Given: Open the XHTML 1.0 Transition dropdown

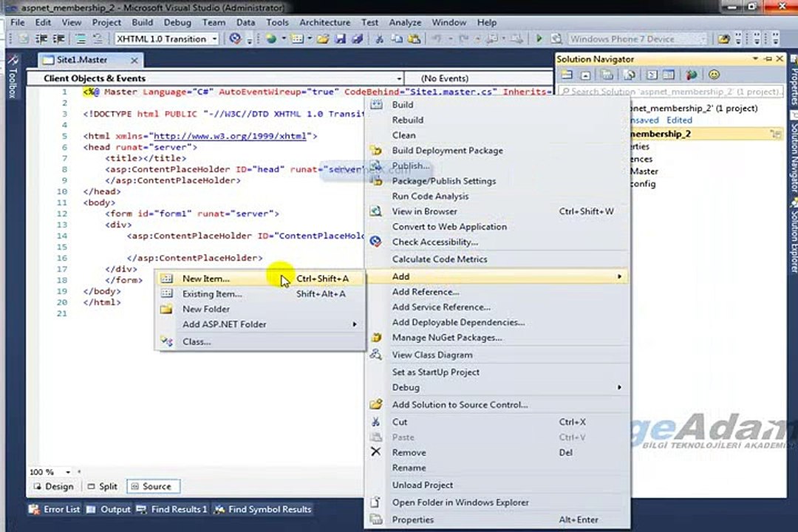Looking at the screenshot, I should point(214,38).
